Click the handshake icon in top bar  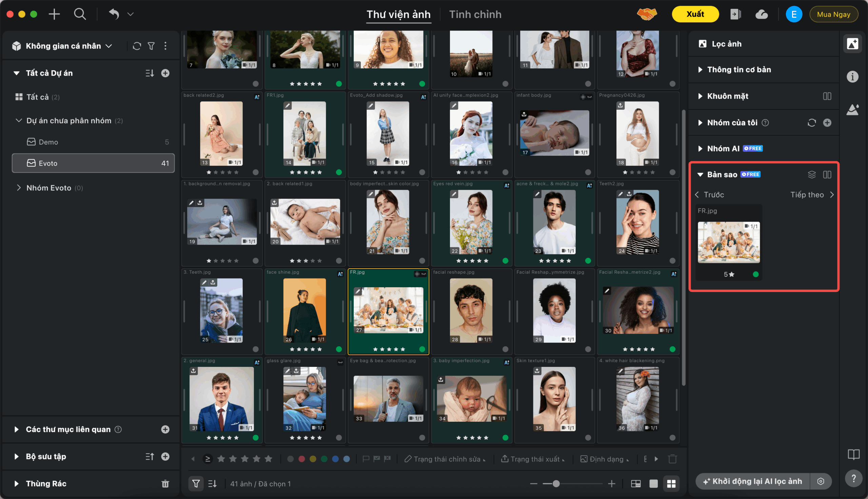coord(647,14)
